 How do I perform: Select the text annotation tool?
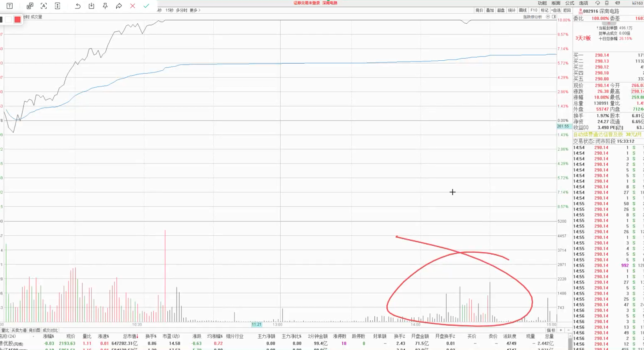coord(10,6)
